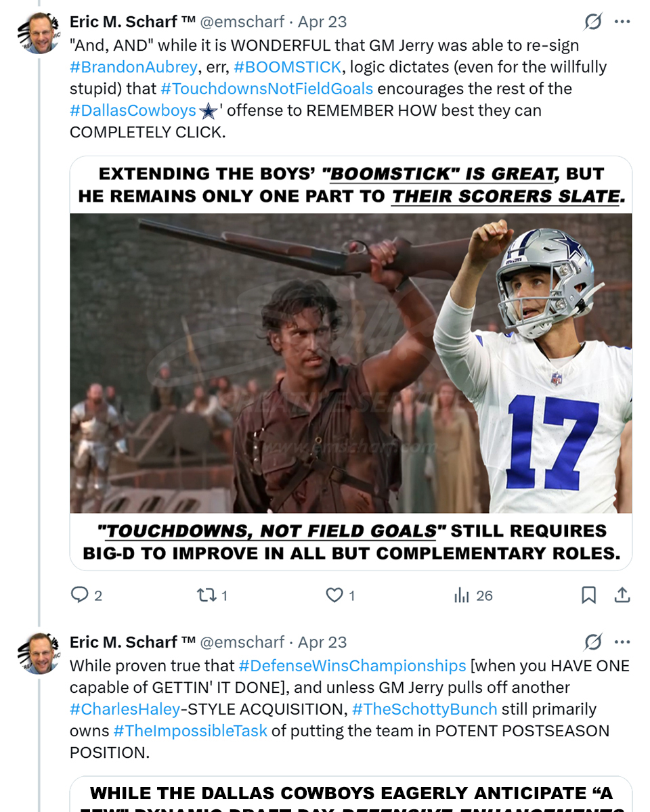Open Grok icon on first tweet
This screenshot has width=650, height=812.
pyautogui.click(x=593, y=22)
